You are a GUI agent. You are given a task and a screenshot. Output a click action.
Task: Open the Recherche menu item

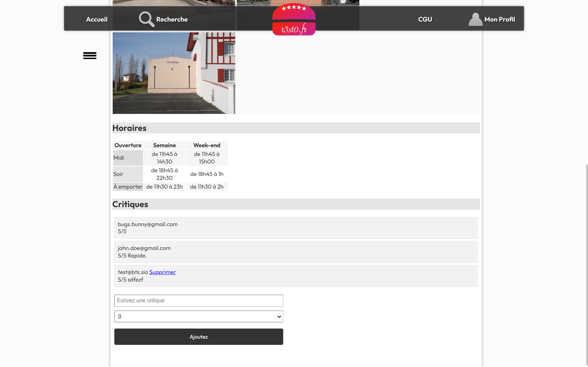(172, 19)
